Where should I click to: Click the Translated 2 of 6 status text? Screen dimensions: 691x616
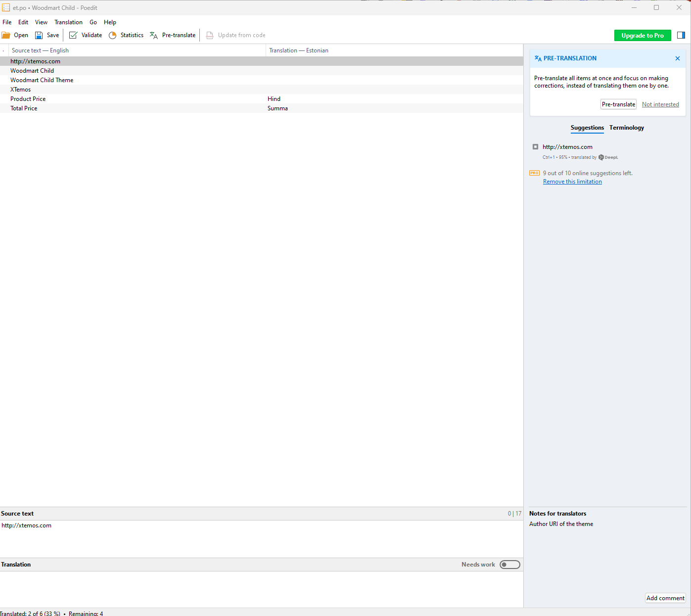click(x=30, y=614)
